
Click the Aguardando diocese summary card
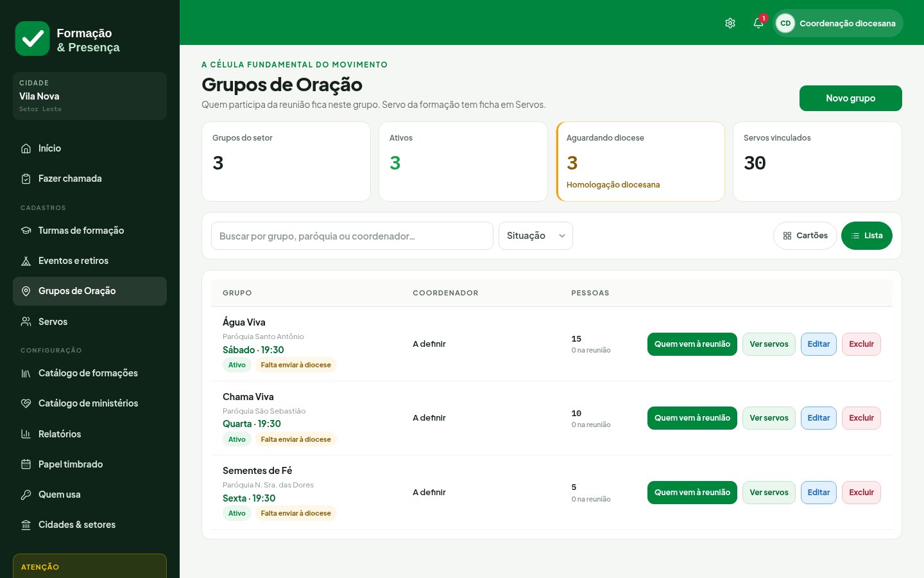point(640,162)
